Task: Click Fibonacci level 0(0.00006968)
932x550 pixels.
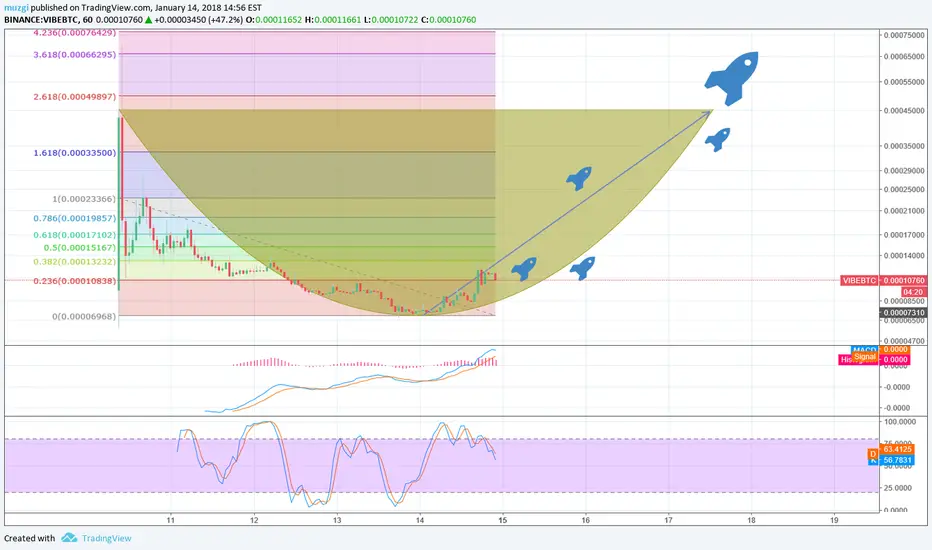Action: (x=84, y=316)
